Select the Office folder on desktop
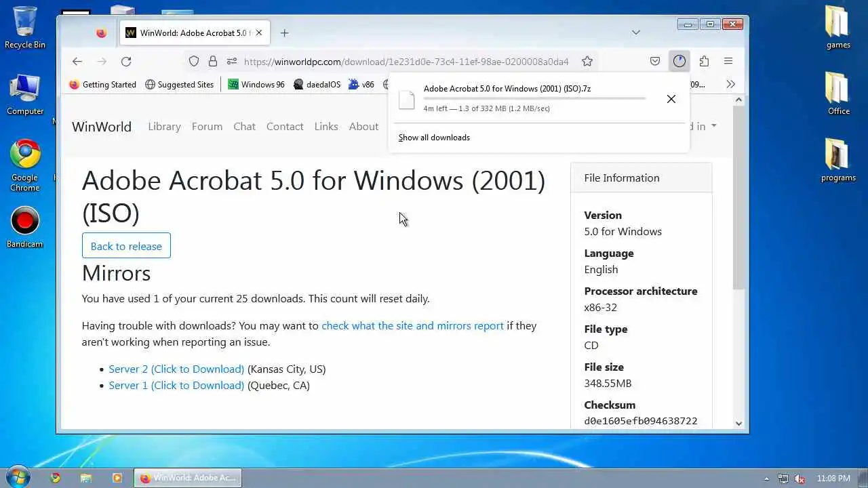 (838, 93)
